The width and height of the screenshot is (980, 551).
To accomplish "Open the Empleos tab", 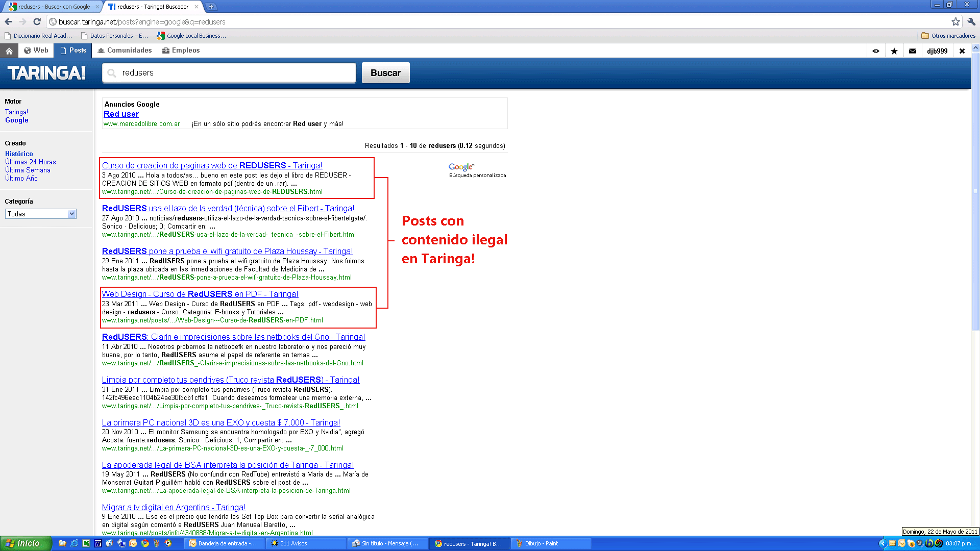I will 181,51.
